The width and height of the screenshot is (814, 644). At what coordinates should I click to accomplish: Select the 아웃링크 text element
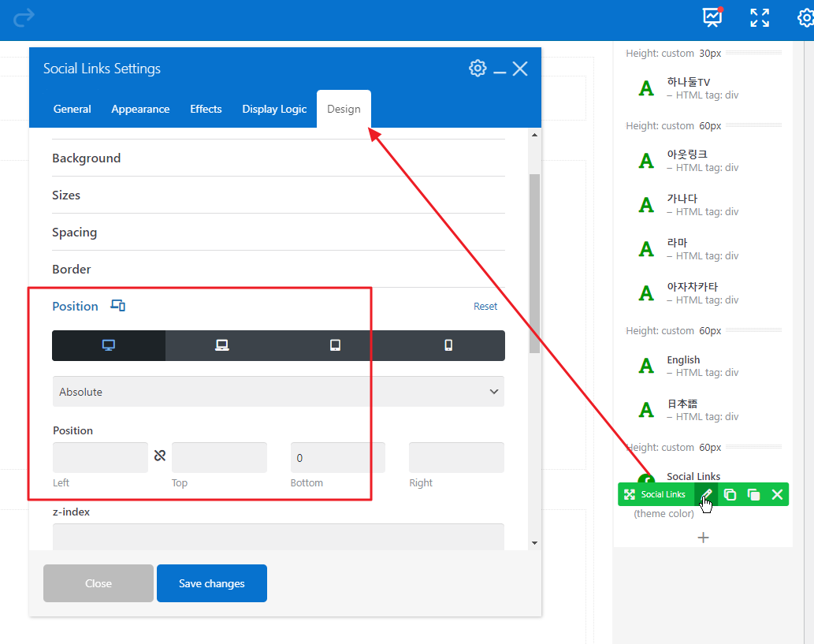687,154
